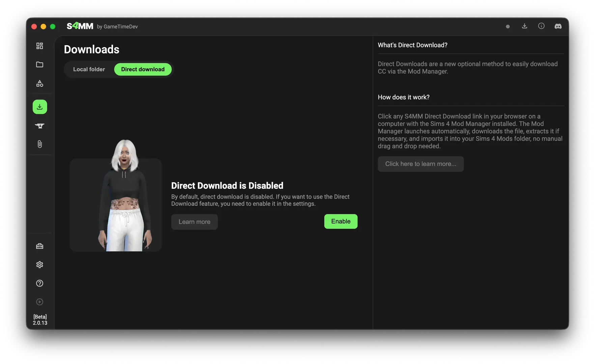Click the Downloads page title
This screenshot has width=595, height=364.
[x=92, y=50]
